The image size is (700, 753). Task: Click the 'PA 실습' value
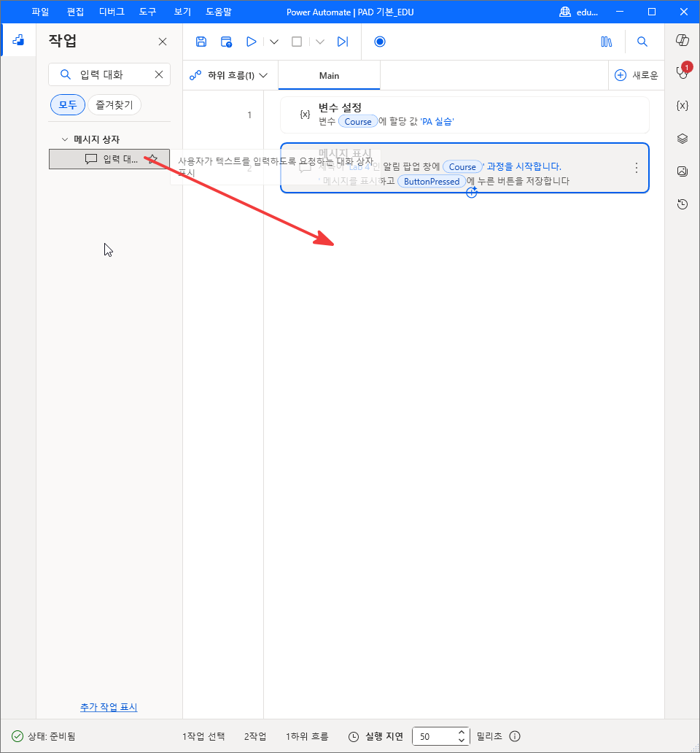(437, 122)
